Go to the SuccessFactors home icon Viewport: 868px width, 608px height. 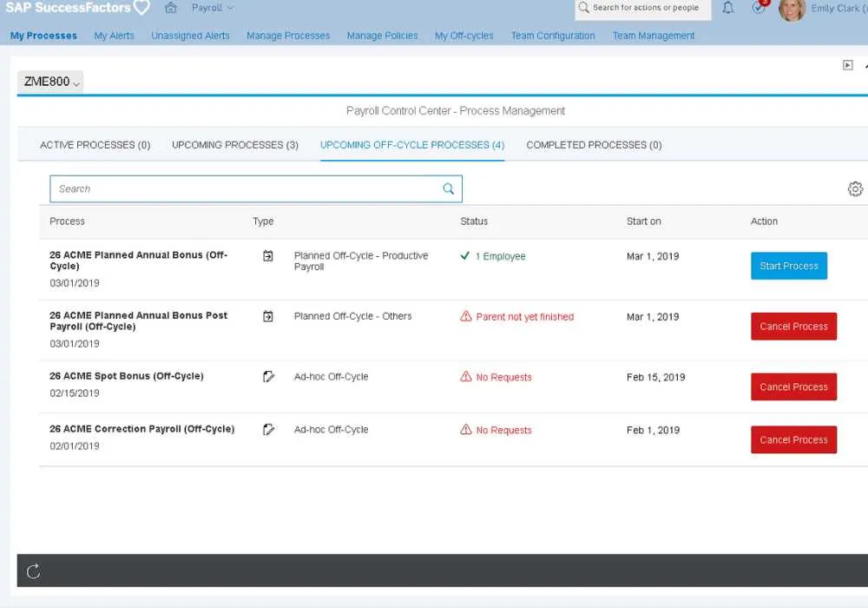click(x=170, y=8)
